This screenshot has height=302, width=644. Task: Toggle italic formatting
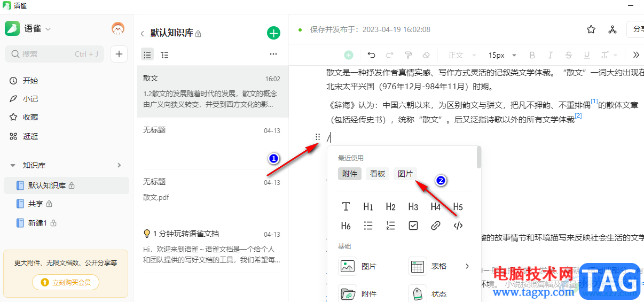(550, 55)
